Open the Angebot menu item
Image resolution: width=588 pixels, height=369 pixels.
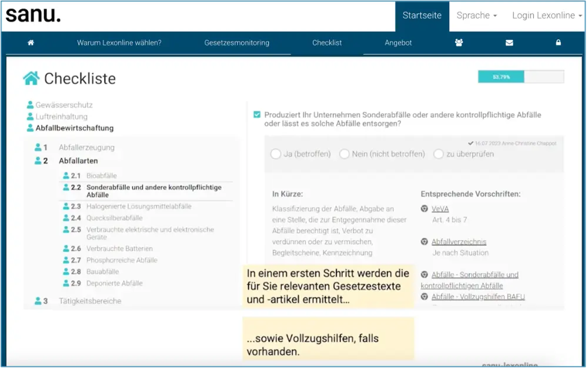coord(398,43)
